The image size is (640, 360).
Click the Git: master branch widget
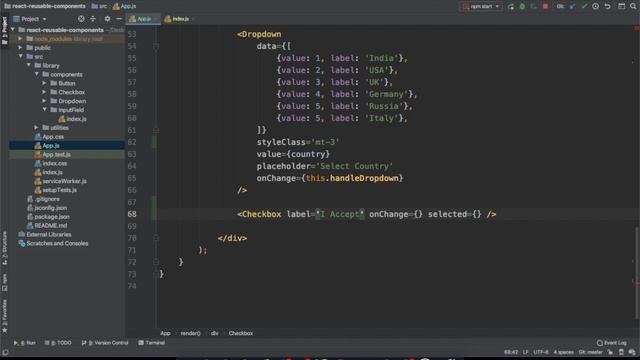591,352
